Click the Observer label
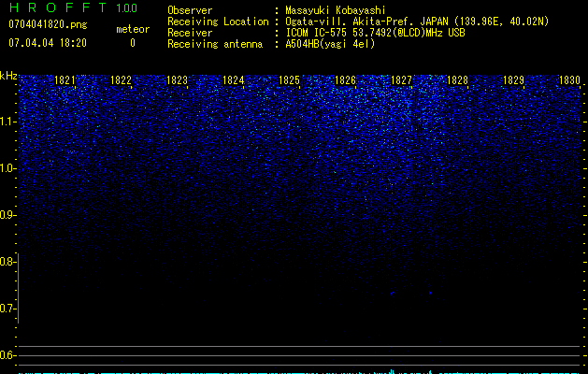This screenshot has height=374, width=588. pos(190,10)
